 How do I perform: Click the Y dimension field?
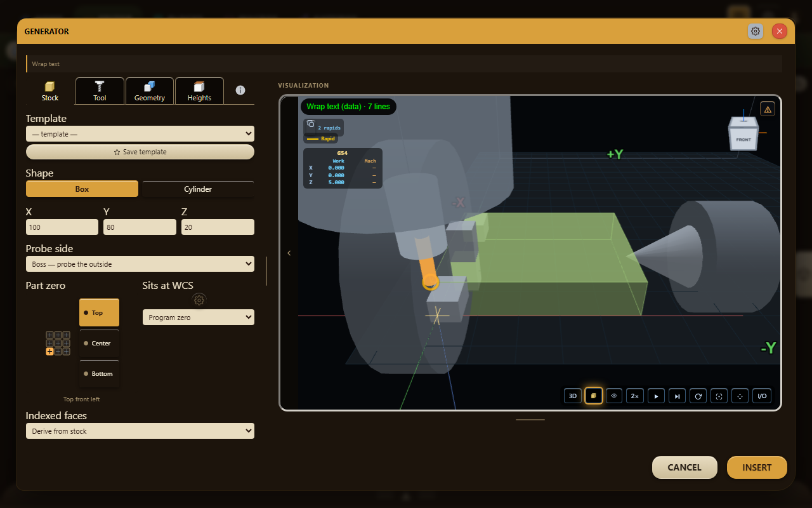[140, 227]
